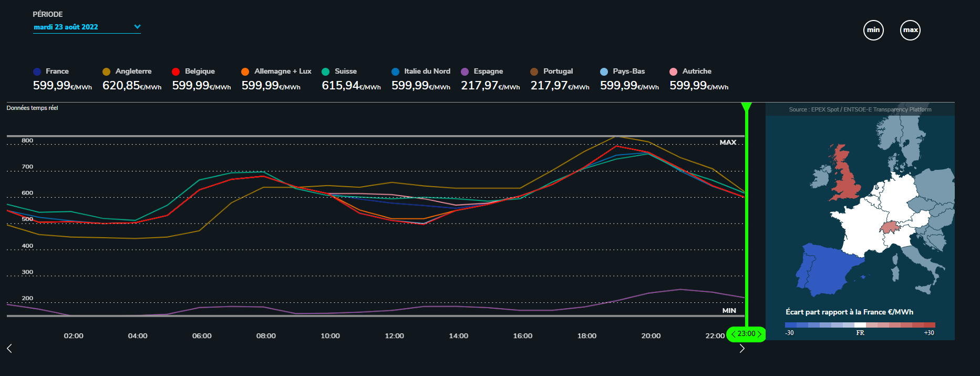Click the Espagne purple legend dot
This screenshot has height=376, width=980.
point(465,72)
